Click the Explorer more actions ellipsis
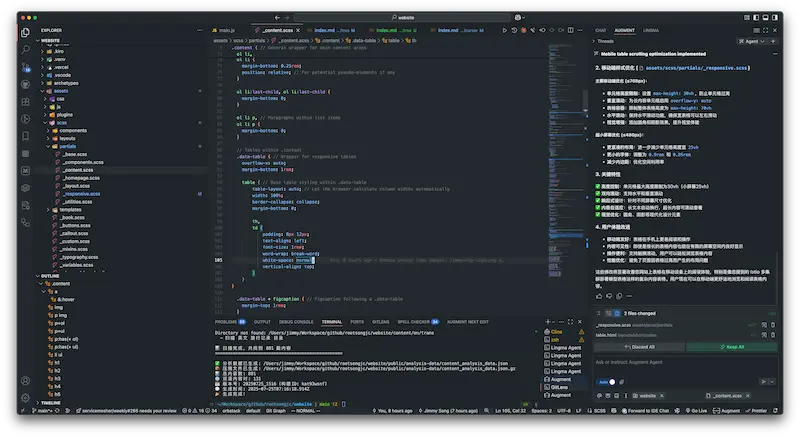800x437 pixels. [x=199, y=30]
